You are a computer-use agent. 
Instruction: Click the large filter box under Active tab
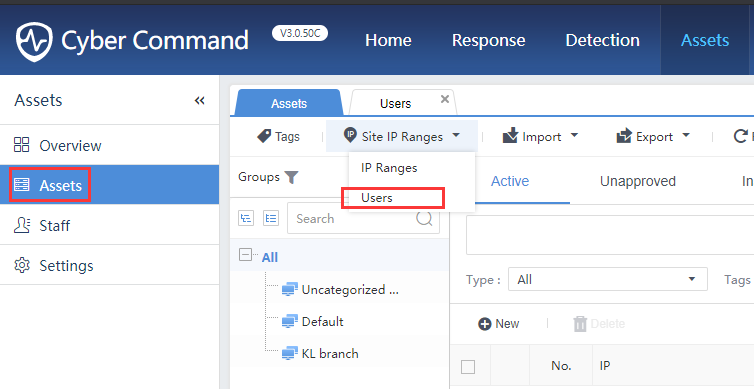(610, 235)
